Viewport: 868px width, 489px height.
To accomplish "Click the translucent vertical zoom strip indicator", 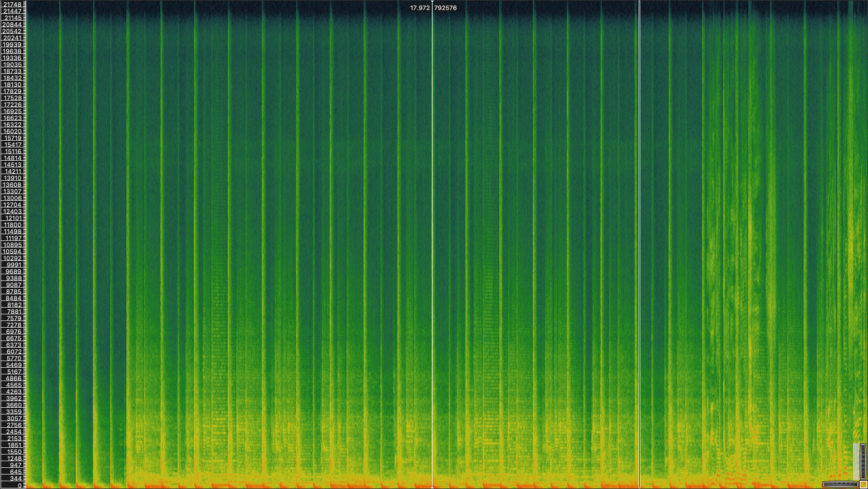I will [x=856, y=462].
